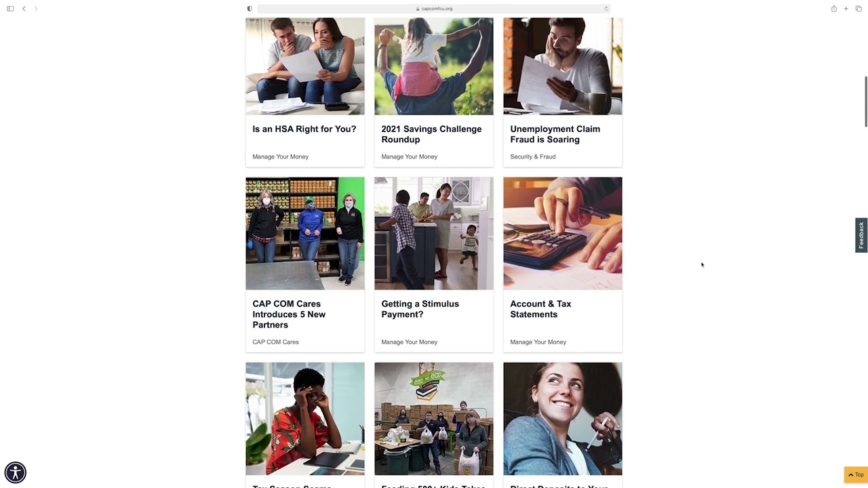The image size is (868, 488).
Task: Jump to Top with the arrow button
Action: tap(856, 474)
